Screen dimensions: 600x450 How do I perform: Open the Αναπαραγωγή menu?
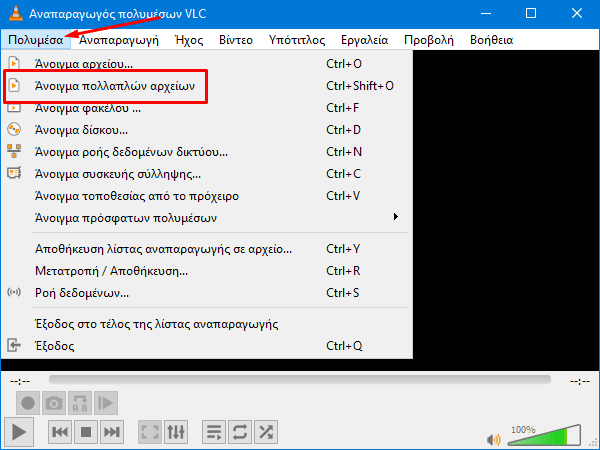click(x=119, y=40)
